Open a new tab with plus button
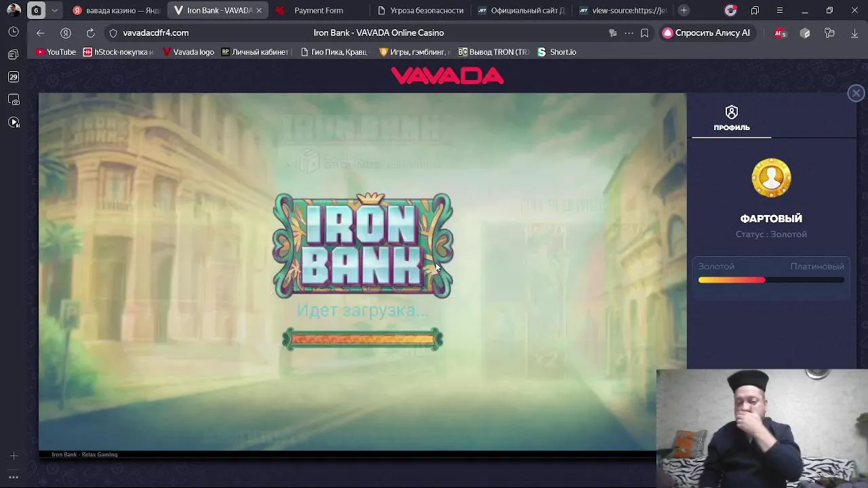The width and height of the screenshot is (868, 488). coord(684,10)
